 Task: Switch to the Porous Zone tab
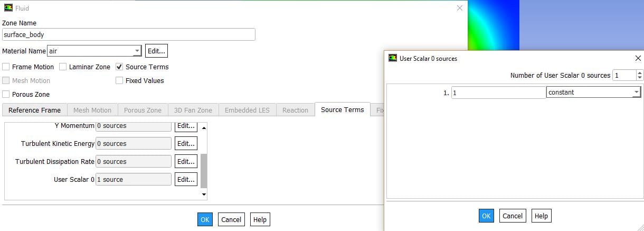click(143, 110)
